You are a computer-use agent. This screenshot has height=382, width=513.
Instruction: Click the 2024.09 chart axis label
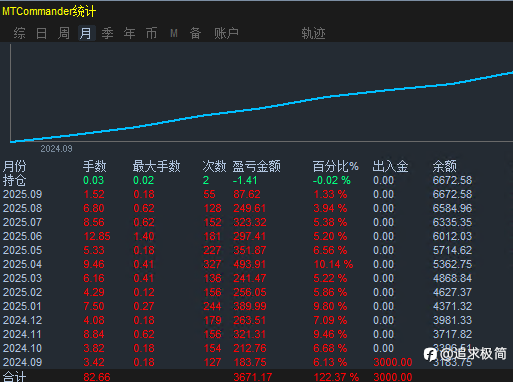56,149
